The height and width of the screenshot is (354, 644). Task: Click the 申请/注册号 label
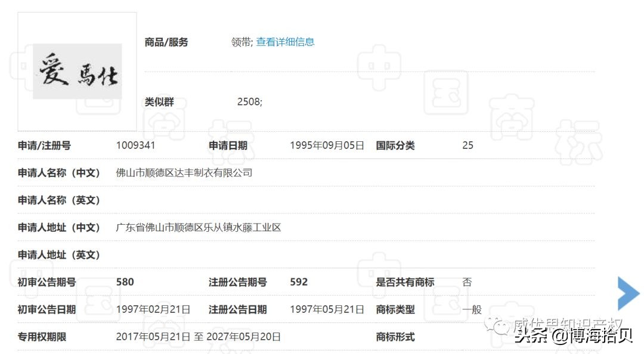44,145
